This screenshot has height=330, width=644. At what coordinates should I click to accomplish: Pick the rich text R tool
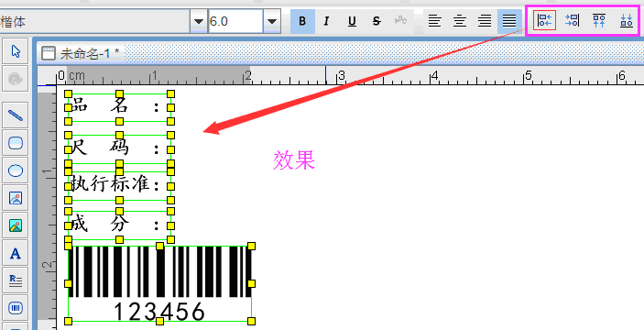16,280
